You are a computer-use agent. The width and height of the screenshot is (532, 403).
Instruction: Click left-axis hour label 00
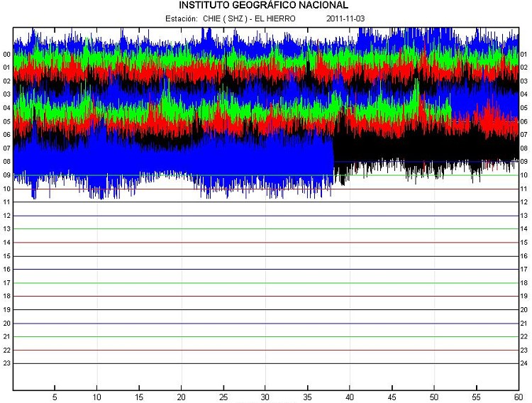6,55
